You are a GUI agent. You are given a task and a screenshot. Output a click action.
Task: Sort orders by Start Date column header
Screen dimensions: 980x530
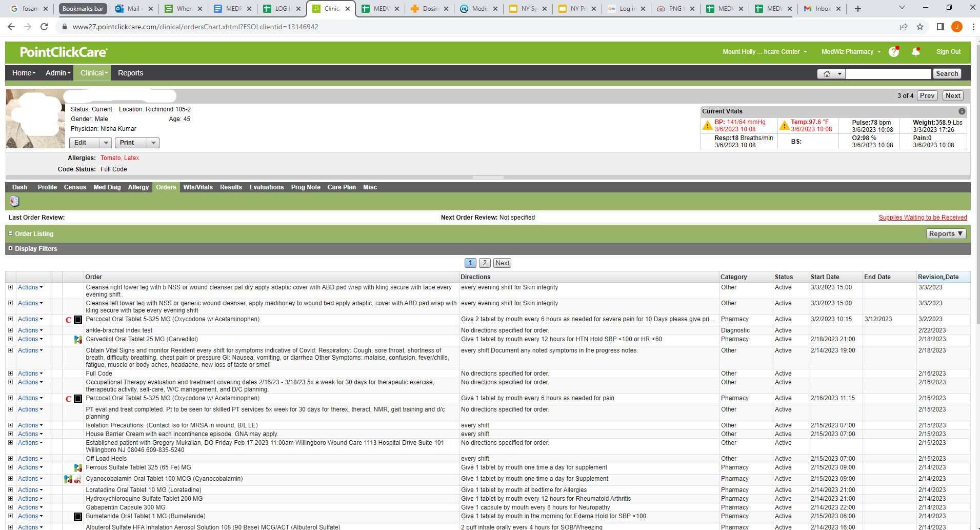tap(825, 277)
